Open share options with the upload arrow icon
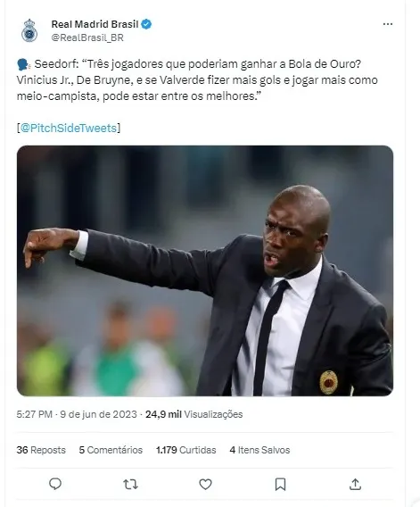Screen dimensions: 420x507 point(355,484)
